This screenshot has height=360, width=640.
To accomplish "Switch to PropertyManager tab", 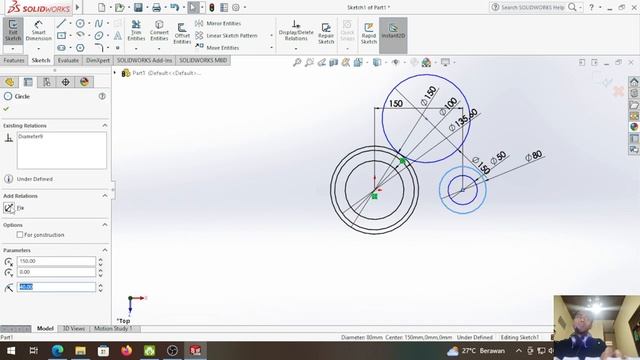I will 28,82.
